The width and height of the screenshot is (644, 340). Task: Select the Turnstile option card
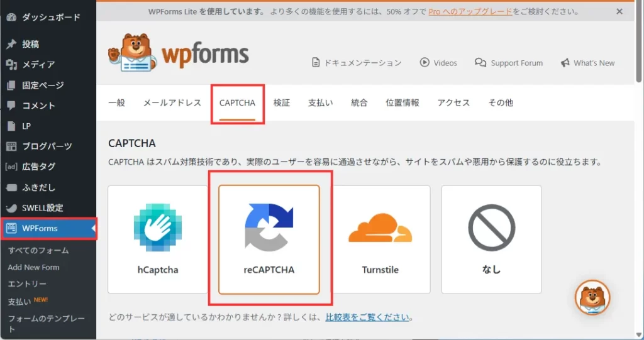pos(380,239)
